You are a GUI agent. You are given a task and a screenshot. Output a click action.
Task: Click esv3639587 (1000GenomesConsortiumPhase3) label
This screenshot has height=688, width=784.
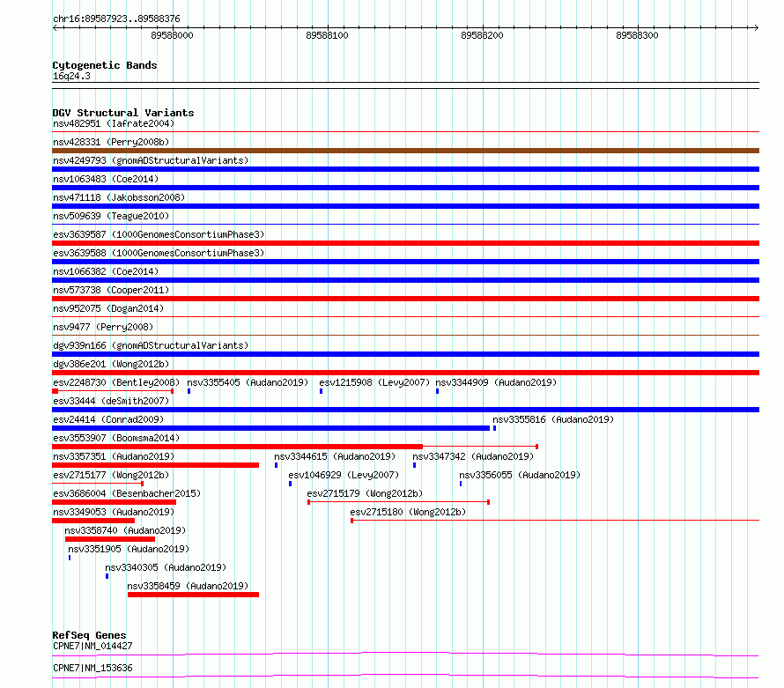(x=159, y=234)
